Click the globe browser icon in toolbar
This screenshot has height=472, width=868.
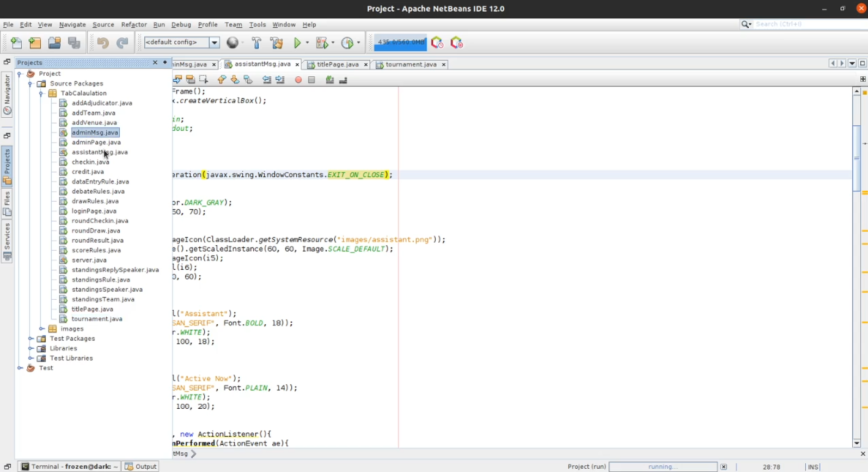click(x=233, y=43)
